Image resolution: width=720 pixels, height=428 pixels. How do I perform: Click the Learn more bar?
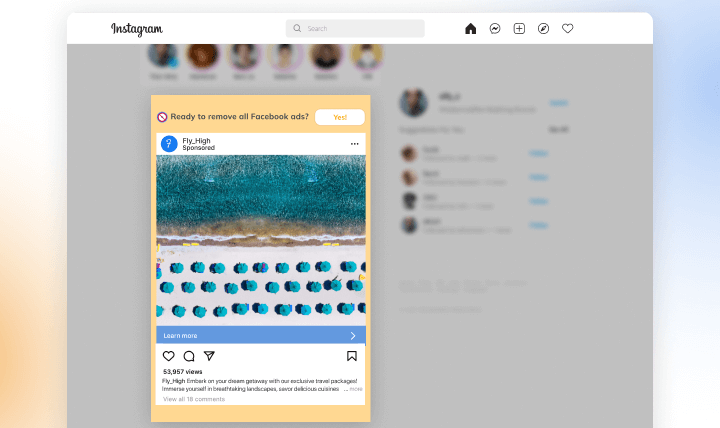coord(261,336)
